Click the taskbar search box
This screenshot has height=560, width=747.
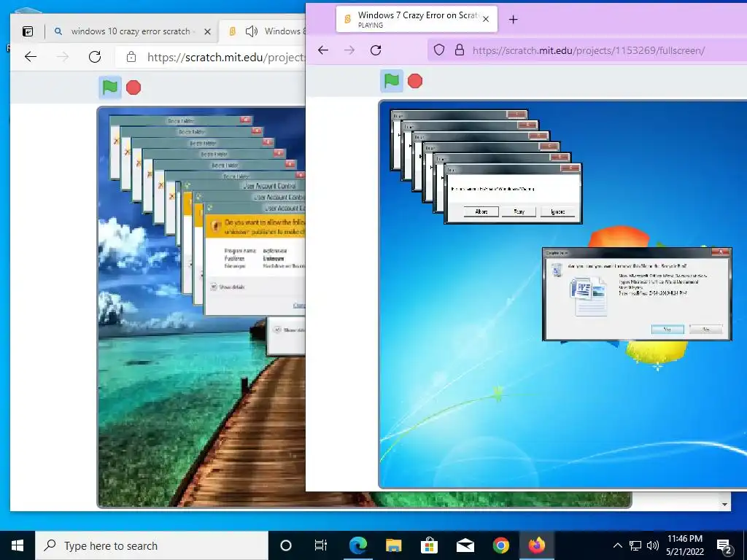pyautogui.click(x=152, y=545)
